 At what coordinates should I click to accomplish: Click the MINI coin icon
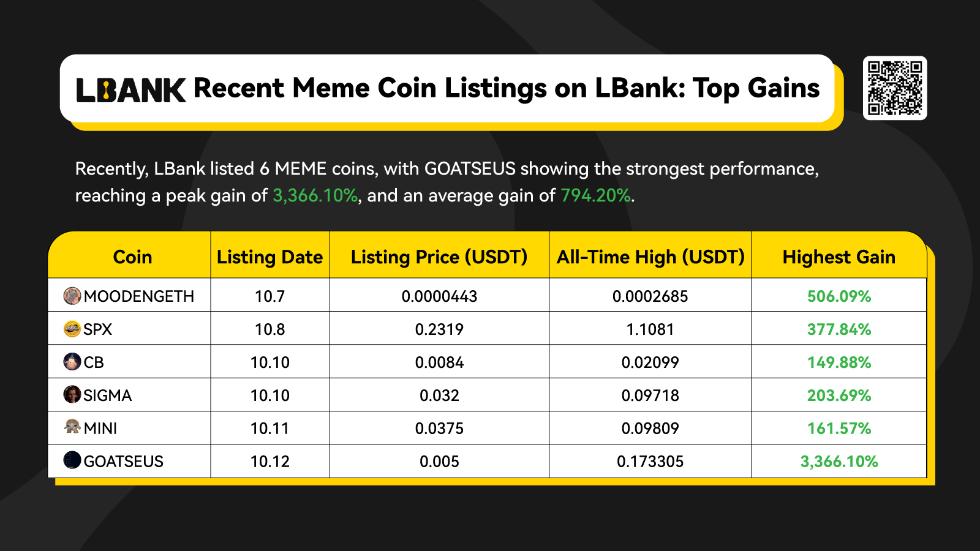(72, 427)
